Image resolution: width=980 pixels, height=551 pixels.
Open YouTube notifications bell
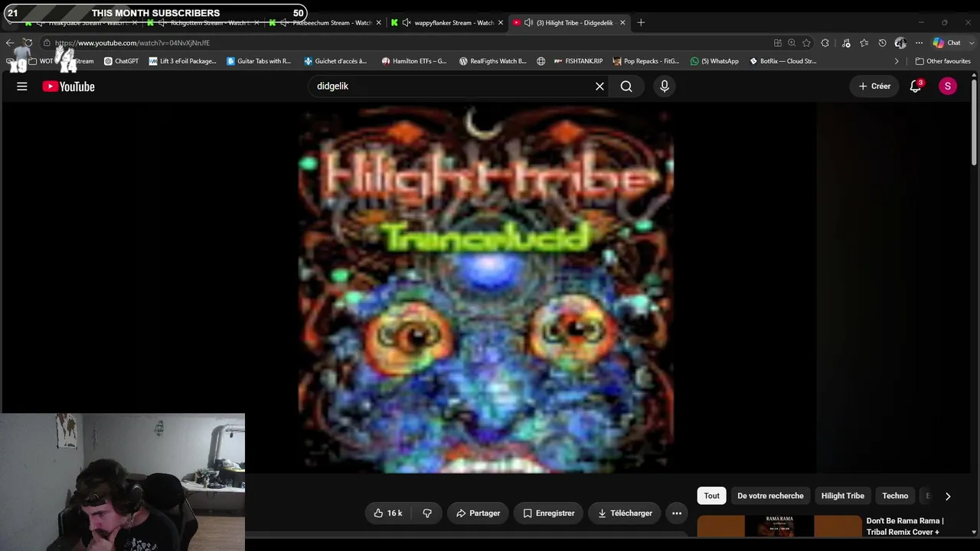click(915, 86)
